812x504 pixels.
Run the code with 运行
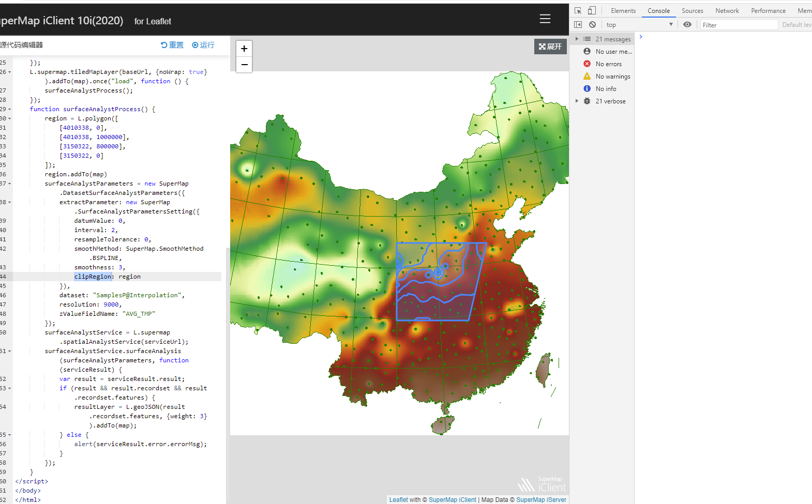click(203, 45)
